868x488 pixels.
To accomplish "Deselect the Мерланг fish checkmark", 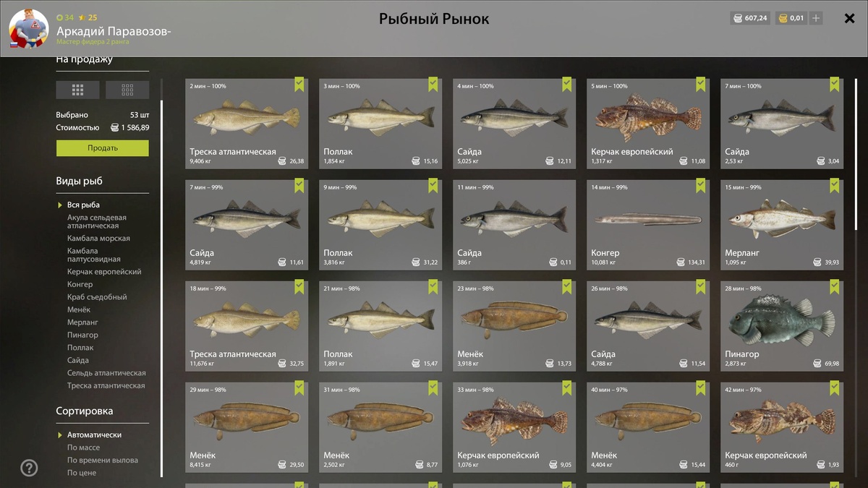I will click(834, 186).
